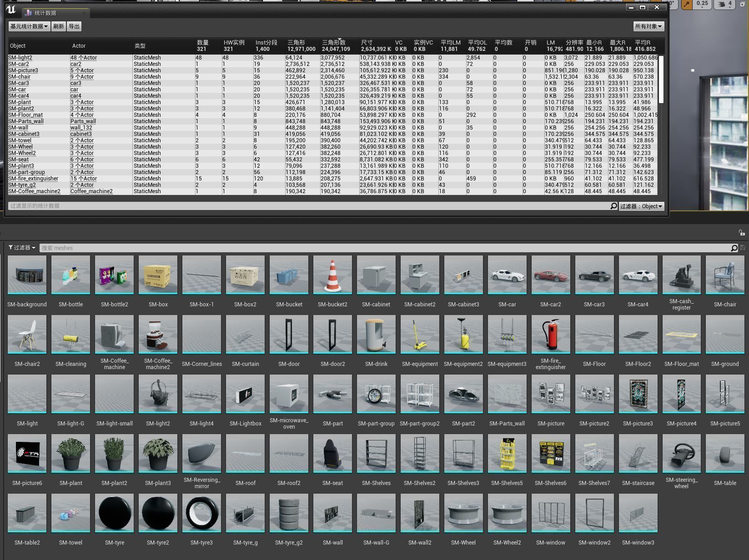749x560 pixels.
Task: Select the SM-Reversing_mirror asset
Action: click(202, 453)
